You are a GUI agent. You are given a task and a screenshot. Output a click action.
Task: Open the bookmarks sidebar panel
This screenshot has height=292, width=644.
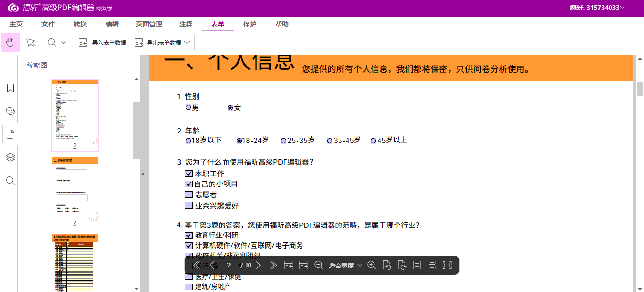[10, 88]
